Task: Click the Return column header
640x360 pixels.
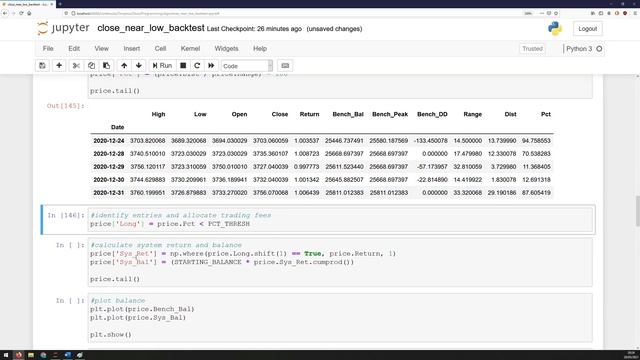Action: point(309,114)
